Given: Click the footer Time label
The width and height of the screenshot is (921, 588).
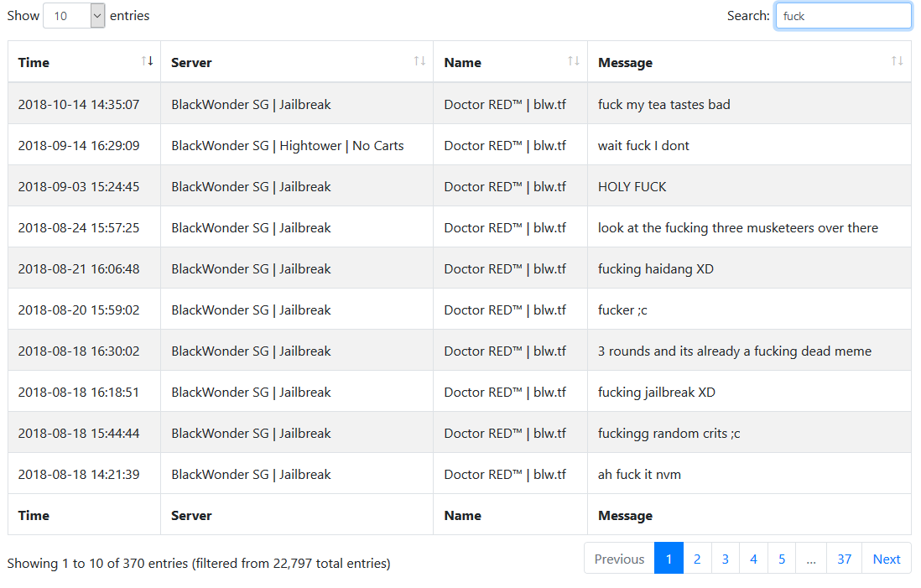Looking at the screenshot, I should coord(34,515).
